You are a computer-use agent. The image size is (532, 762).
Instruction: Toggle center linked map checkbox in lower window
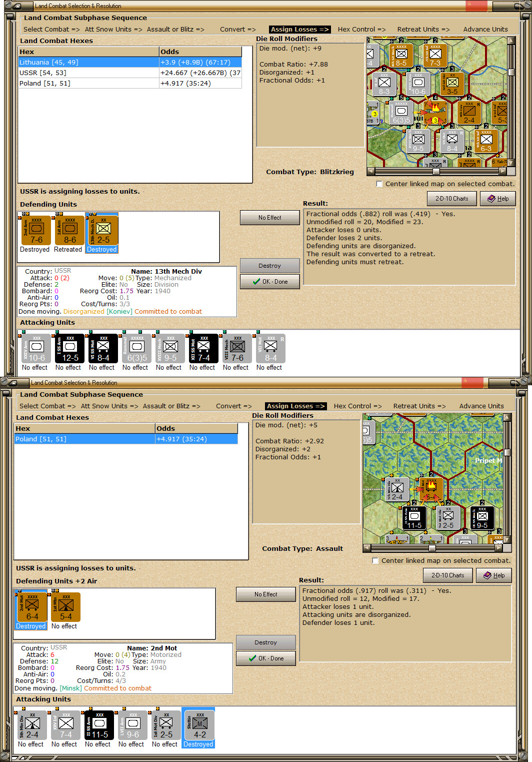(x=375, y=561)
